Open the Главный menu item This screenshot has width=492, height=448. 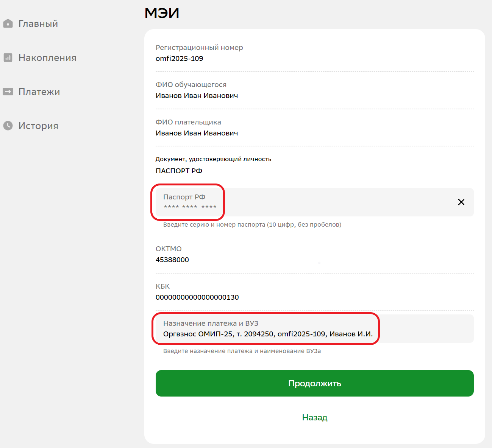pos(38,23)
